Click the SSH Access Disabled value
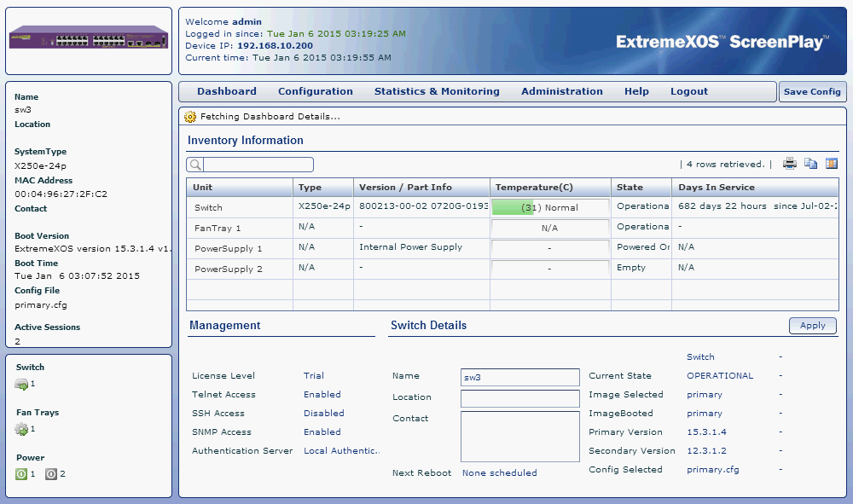853x504 pixels. coord(323,414)
